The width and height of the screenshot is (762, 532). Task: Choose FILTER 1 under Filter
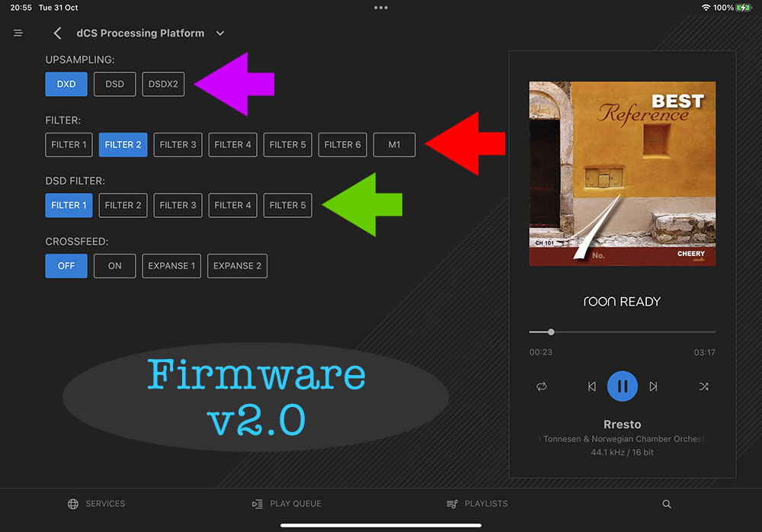[69, 144]
